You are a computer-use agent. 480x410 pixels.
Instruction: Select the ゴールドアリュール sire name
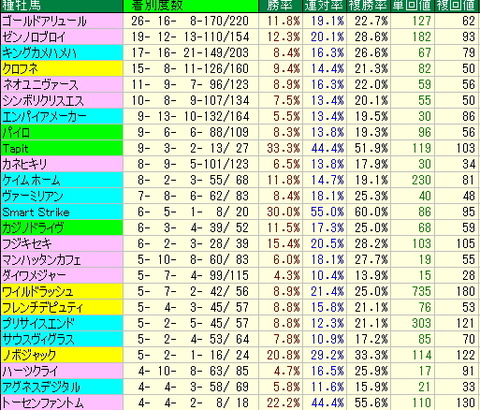point(44,21)
